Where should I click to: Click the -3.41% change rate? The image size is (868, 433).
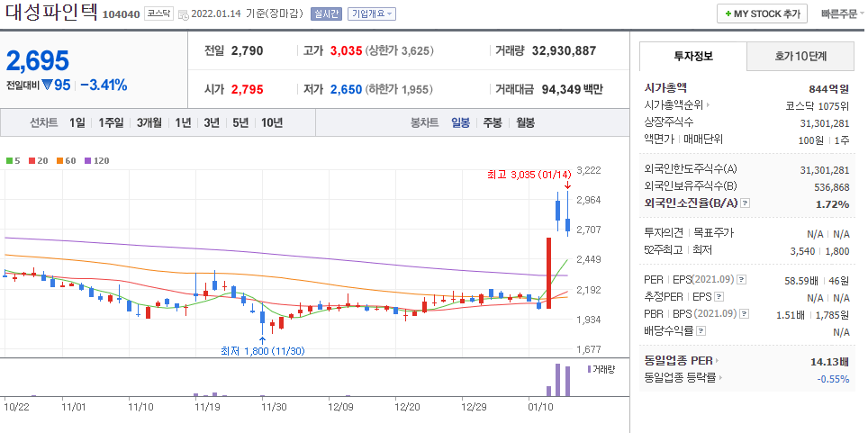coord(104,86)
